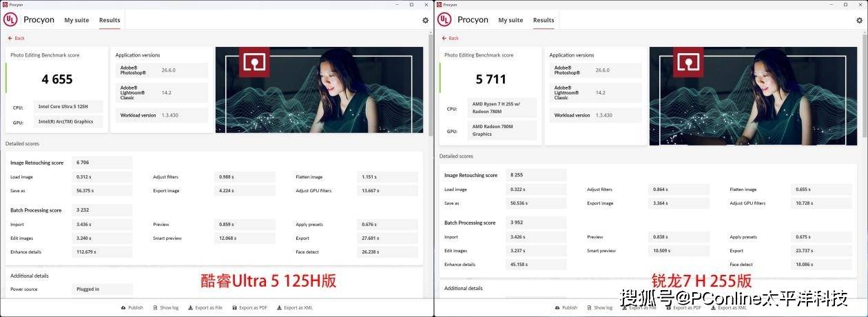Viewport: 868px width, 317px height.
Task: Click the vertical scrollbar of the AMD results window
Action: click(865, 83)
